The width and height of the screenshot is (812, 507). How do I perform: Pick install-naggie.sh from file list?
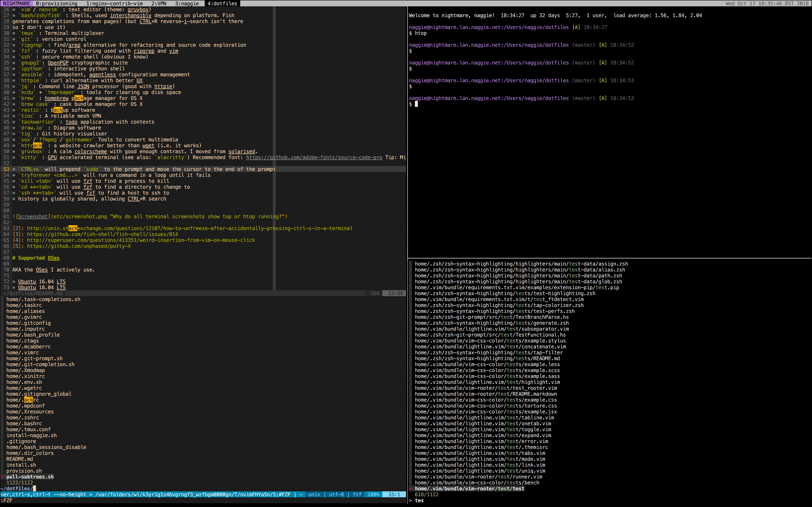(32, 436)
